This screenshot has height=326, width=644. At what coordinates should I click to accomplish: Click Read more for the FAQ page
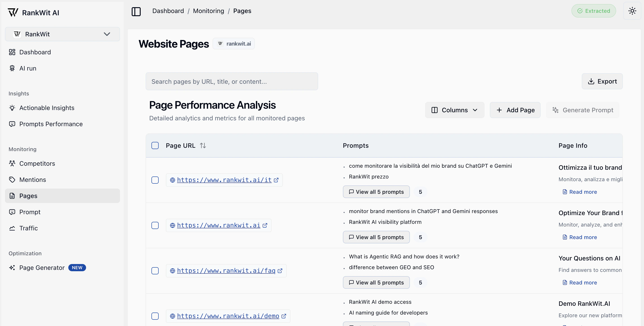click(583, 282)
